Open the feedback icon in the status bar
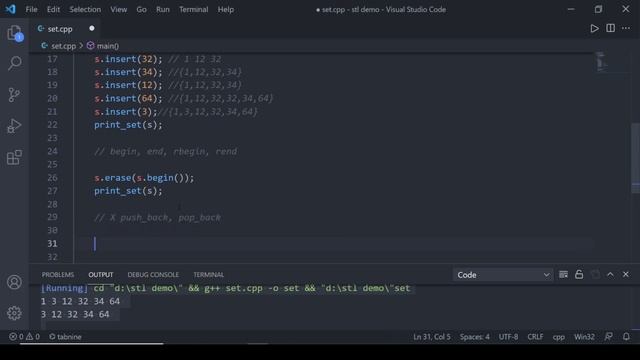Viewport: 640px width, 360px height. point(609,337)
